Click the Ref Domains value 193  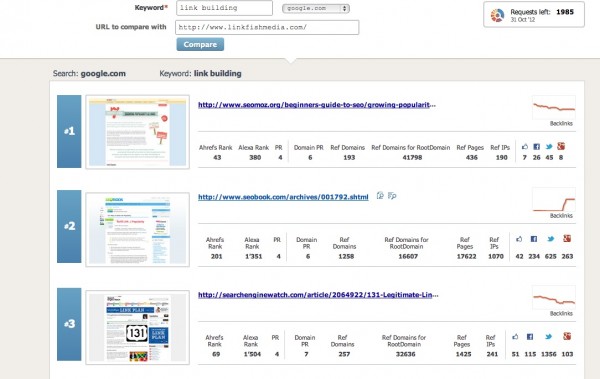point(349,157)
